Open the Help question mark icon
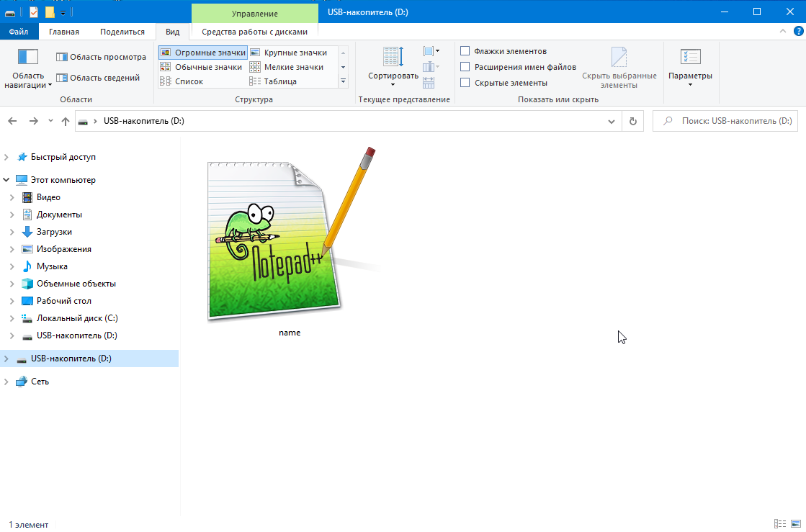 [x=798, y=32]
